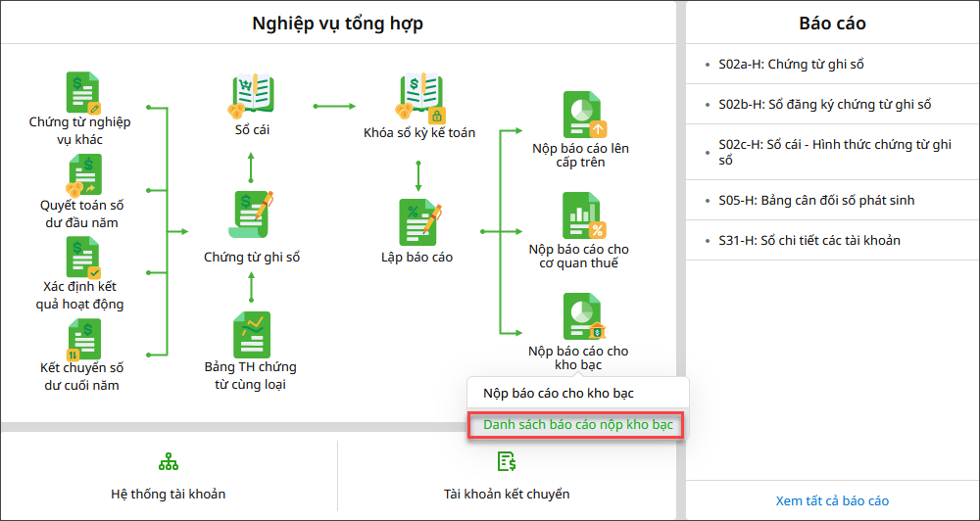Click the Quyết toán số dư đầu năm icon
Screen dimensions: 980x521
point(82,175)
